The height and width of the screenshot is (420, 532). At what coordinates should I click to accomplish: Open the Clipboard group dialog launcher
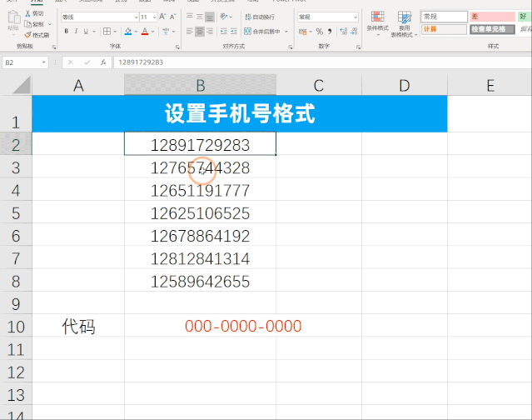pyautogui.click(x=53, y=47)
